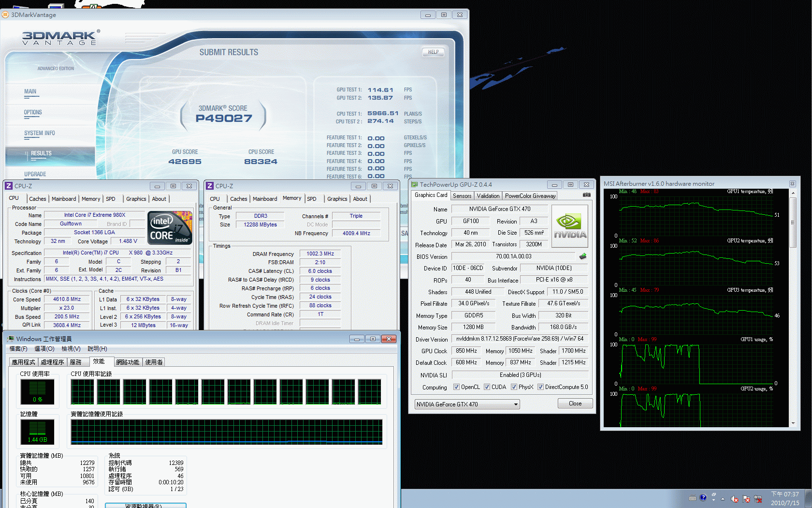812x508 pixels.
Task: Click the GPU Clock value 850 MHz
Action: coord(466,351)
